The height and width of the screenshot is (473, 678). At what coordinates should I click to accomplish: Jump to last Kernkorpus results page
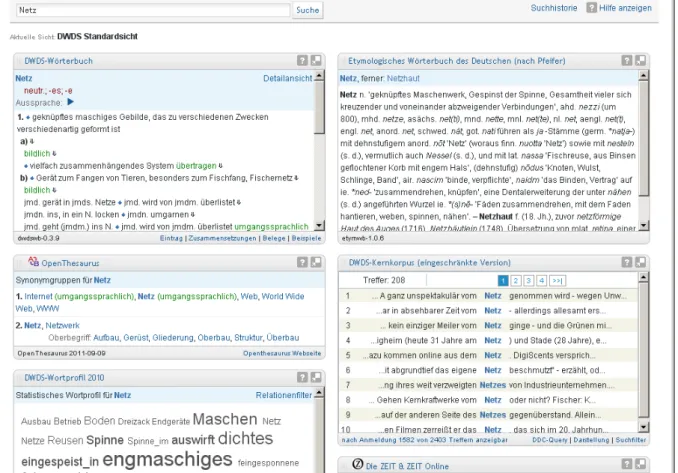(557, 281)
